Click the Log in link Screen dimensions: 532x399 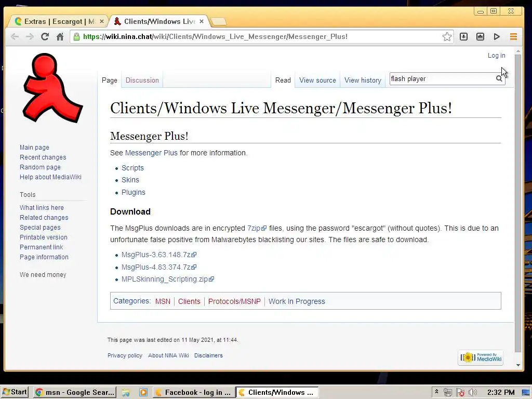pyautogui.click(x=496, y=55)
